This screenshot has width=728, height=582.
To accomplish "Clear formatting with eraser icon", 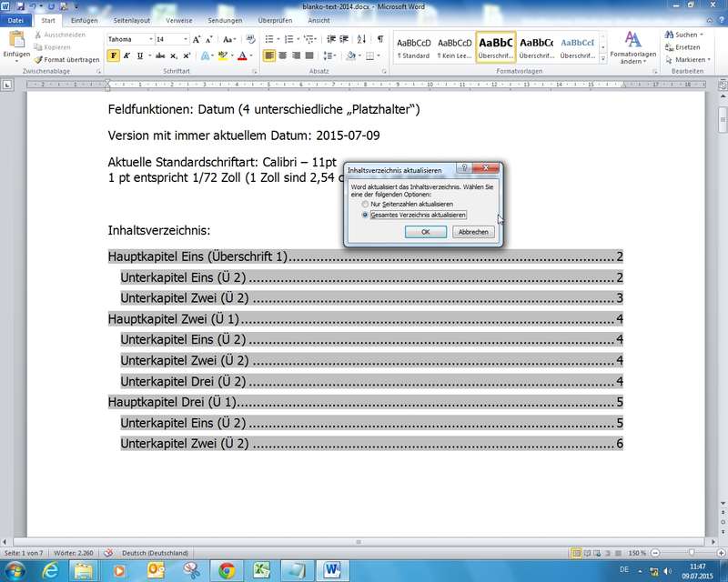I will click(251, 39).
